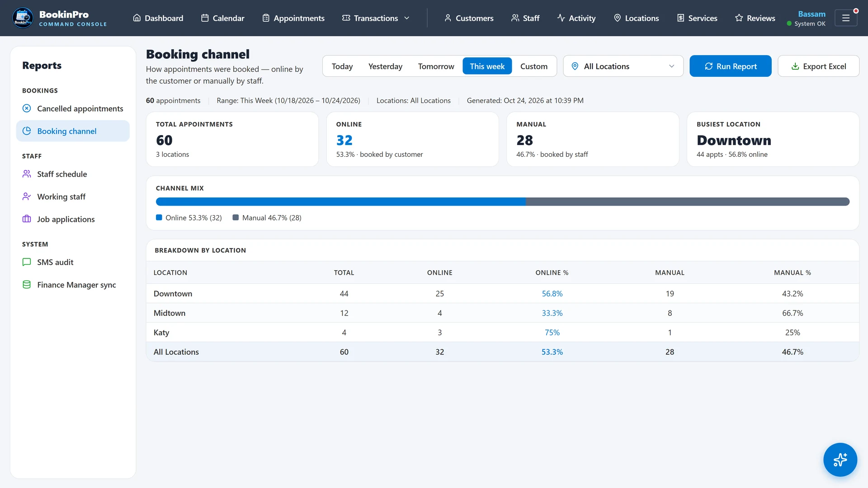The width and height of the screenshot is (868, 488).
Task: Click the Manual 46.7% (28) legend entry
Action: click(x=267, y=218)
